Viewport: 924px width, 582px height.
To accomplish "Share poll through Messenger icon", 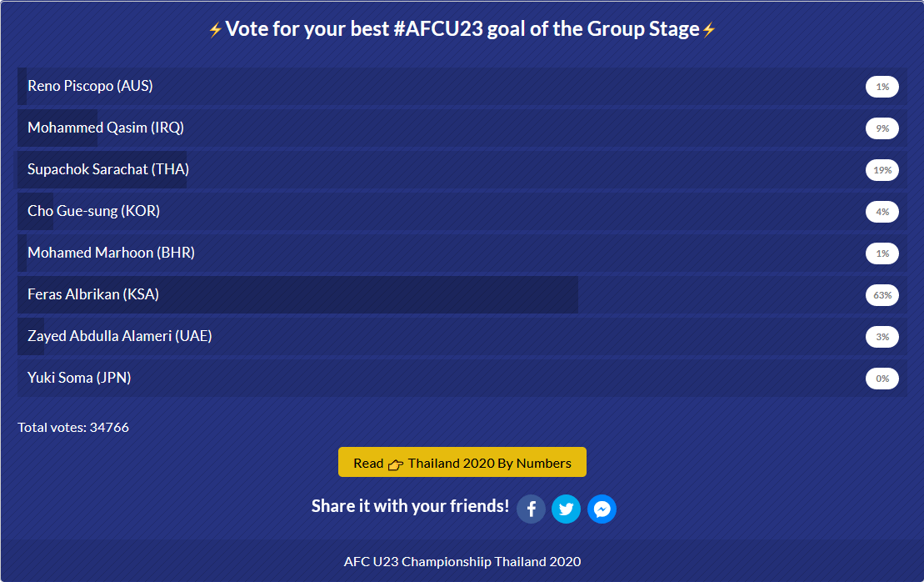I will [x=602, y=509].
